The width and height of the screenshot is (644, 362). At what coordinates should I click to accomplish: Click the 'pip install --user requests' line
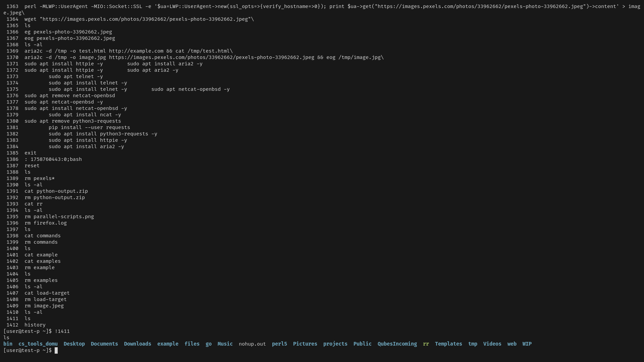[x=89, y=128]
